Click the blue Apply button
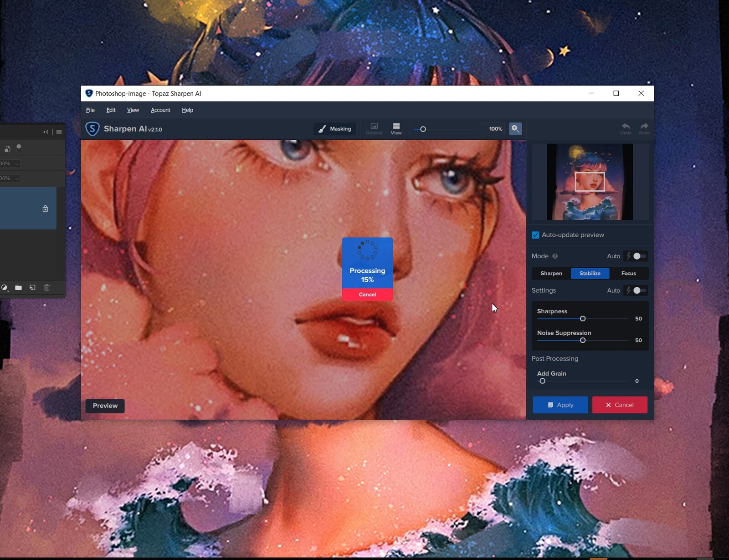729x560 pixels. pos(560,405)
